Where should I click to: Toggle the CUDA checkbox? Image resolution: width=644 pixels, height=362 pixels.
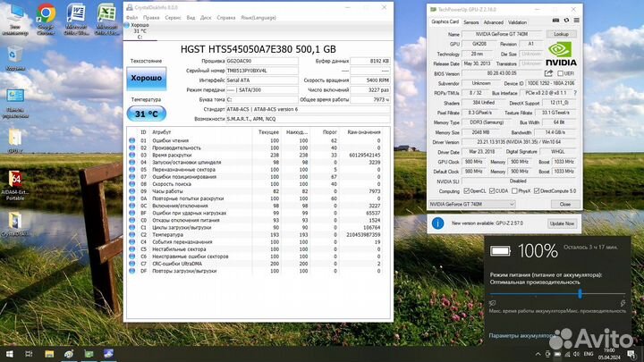tap(492, 191)
